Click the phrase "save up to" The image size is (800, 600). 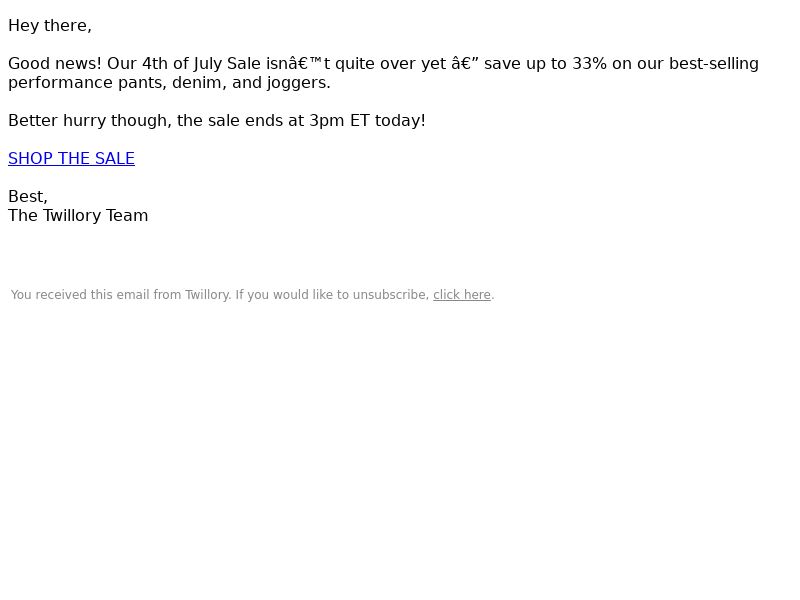[x=526, y=64]
